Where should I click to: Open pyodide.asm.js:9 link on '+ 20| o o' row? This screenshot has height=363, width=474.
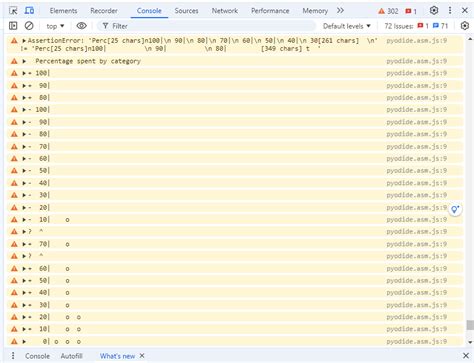(417, 317)
